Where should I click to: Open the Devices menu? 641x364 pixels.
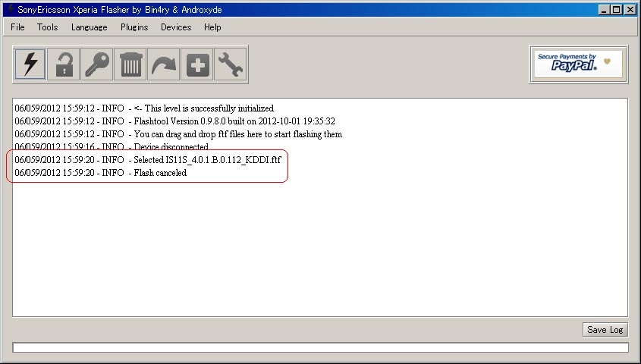click(176, 27)
